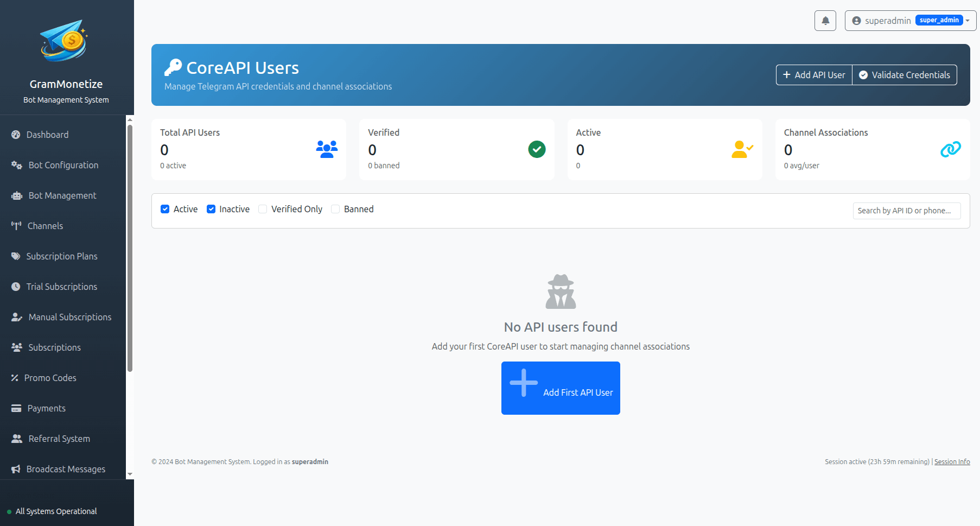Open the Session Info link
Screen dimensions: 980x526
[x=952, y=461]
